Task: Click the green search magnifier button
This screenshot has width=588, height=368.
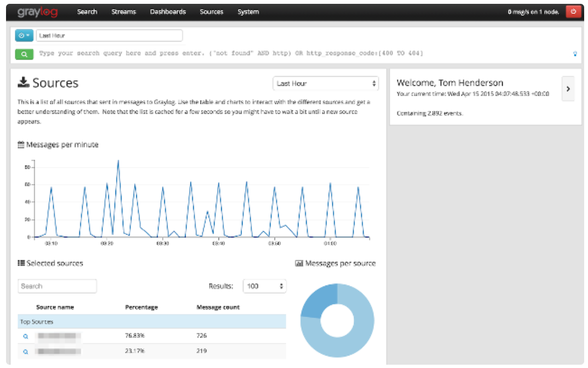Action: click(x=24, y=54)
